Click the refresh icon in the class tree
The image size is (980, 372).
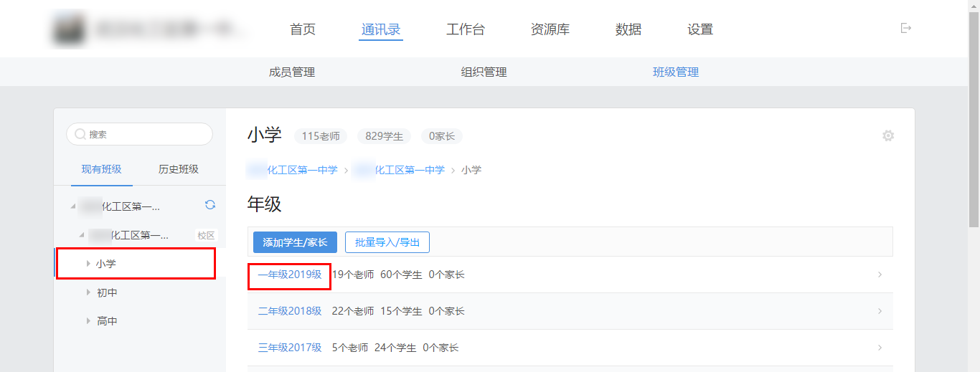210,205
